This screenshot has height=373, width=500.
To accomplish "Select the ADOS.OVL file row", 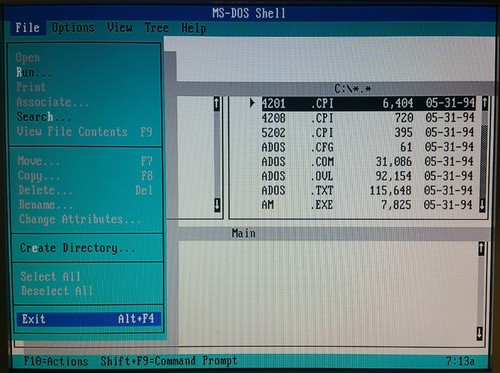I will [368, 176].
